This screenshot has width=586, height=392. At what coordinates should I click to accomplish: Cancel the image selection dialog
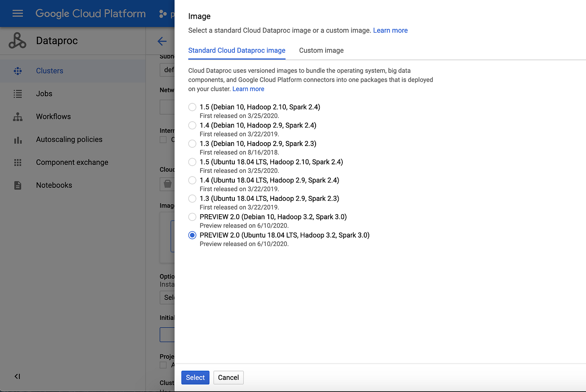(228, 377)
